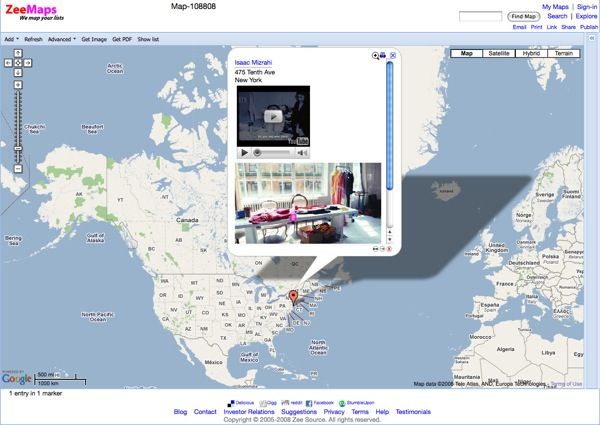
Task: Click the leftmost small icon at popup bottom
Action: pyautogui.click(x=375, y=249)
